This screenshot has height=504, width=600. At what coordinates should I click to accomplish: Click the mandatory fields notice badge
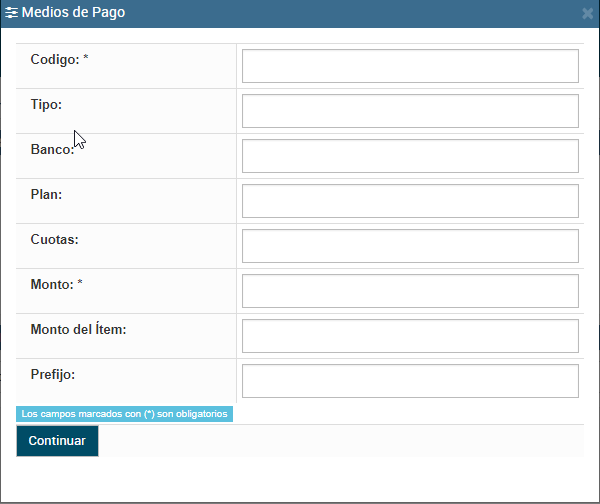125,413
